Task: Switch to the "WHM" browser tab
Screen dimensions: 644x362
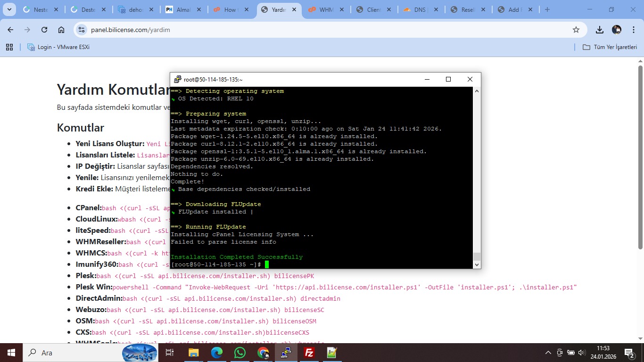Action: click(x=326, y=9)
